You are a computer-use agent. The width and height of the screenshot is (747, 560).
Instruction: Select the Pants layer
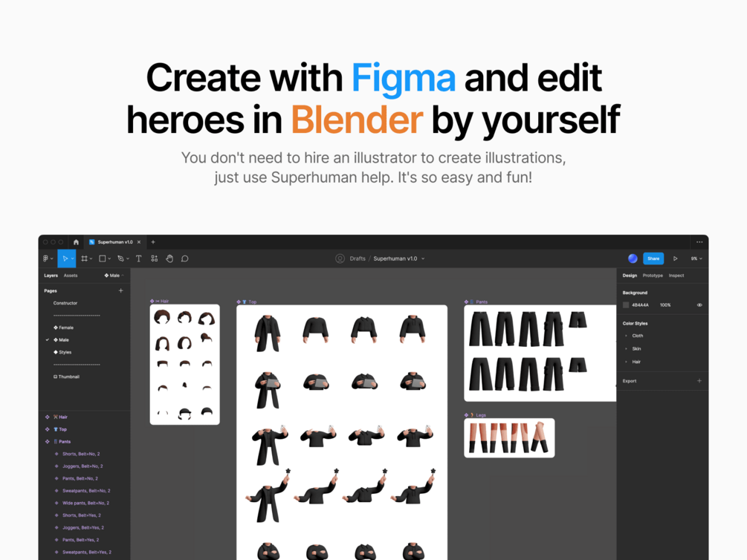[x=62, y=442]
